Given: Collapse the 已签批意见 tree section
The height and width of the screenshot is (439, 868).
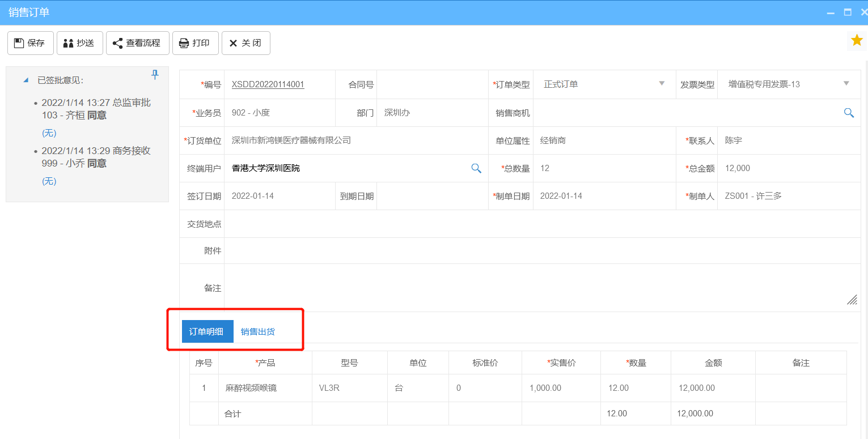Looking at the screenshot, I should (x=26, y=80).
